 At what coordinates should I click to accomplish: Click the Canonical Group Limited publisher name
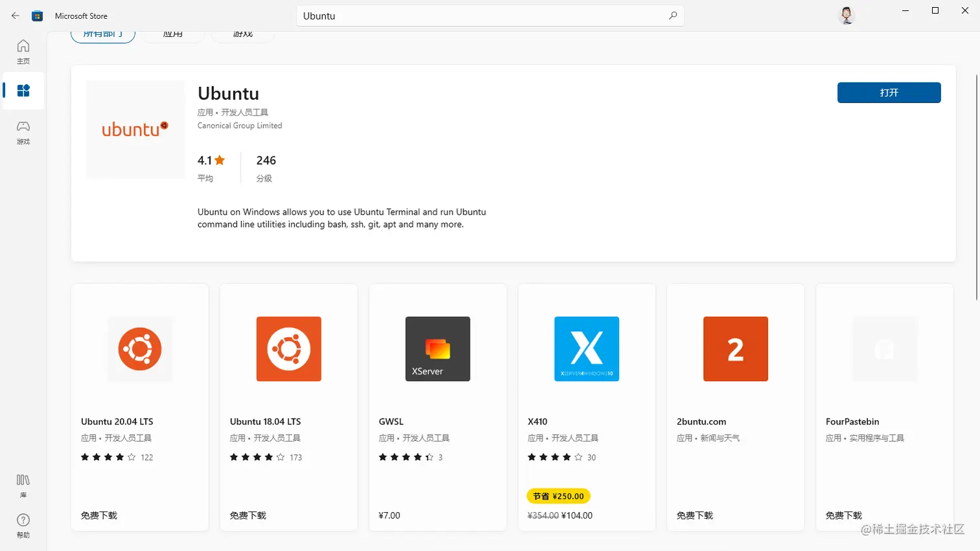[240, 126]
